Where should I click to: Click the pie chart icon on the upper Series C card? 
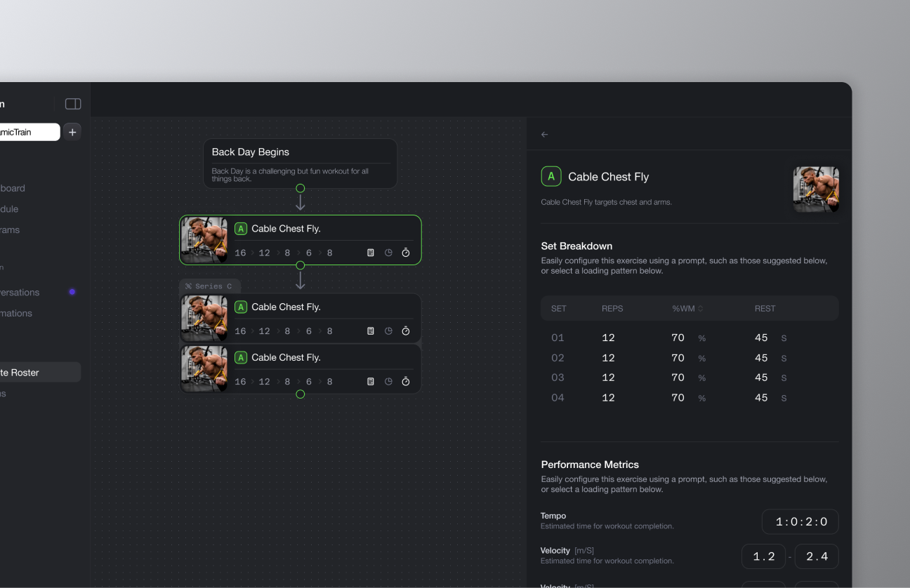click(x=388, y=331)
